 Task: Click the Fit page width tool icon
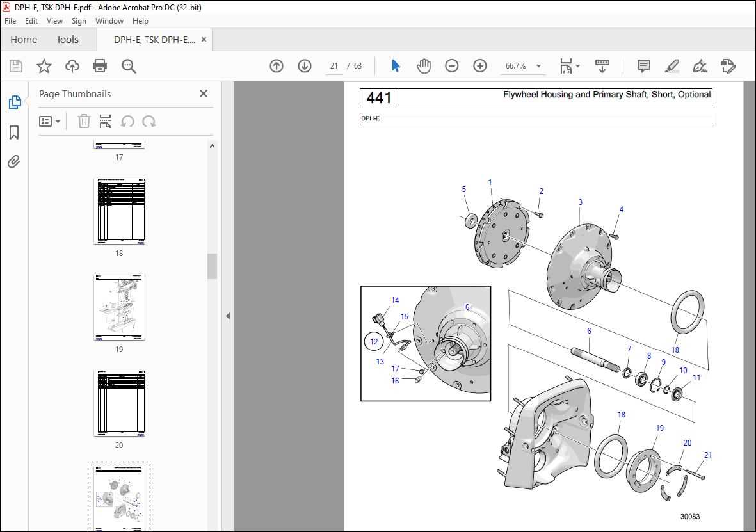(x=565, y=66)
